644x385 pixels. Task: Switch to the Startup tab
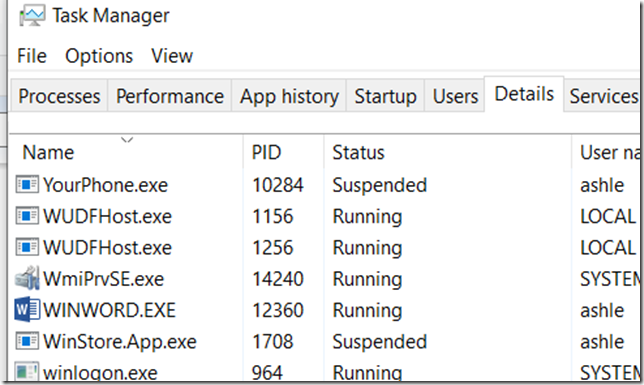[x=385, y=97]
